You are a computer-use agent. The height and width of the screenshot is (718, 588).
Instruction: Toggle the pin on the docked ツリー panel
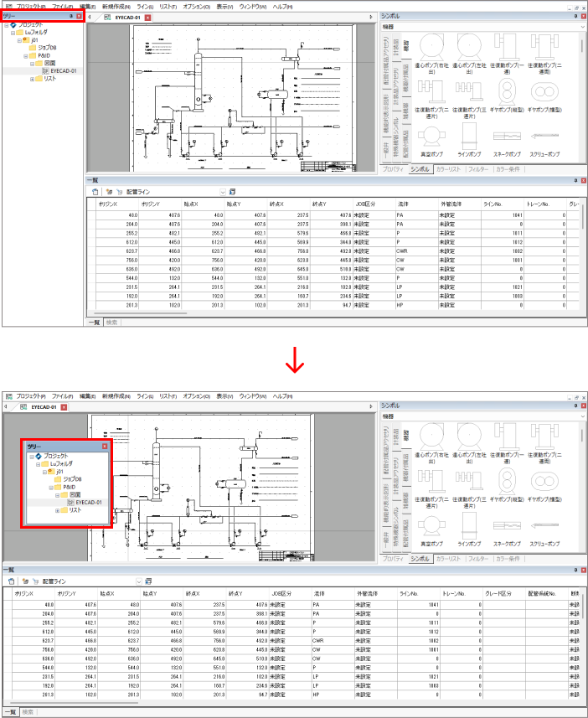70,16
